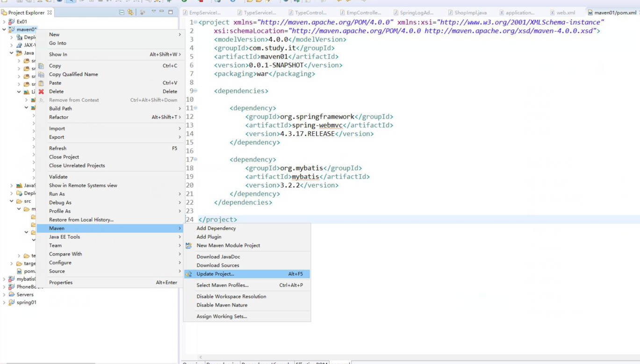Minimize the Project Explorer panel
The height and width of the screenshot is (364, 640).
coord(162,11)
